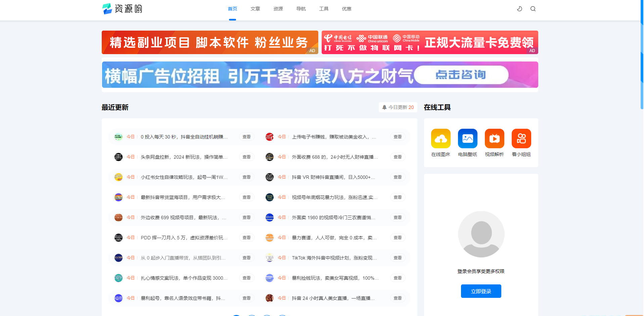Open the 优惠 nav menu
The image size is (644, 316).
347,9
